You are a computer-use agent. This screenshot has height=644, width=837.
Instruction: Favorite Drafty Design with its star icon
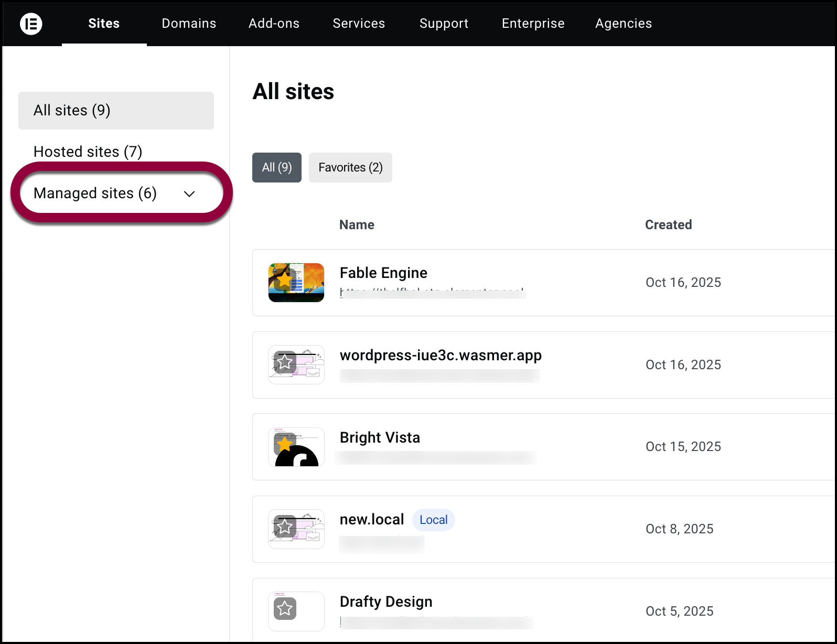[x=285, y=608]
